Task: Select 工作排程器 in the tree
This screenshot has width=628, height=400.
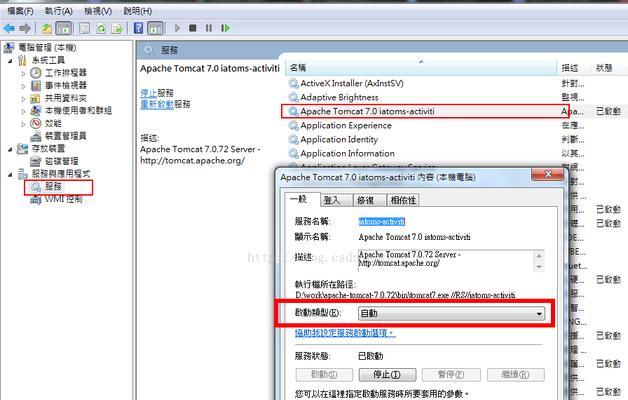Action: click(66, 73)
